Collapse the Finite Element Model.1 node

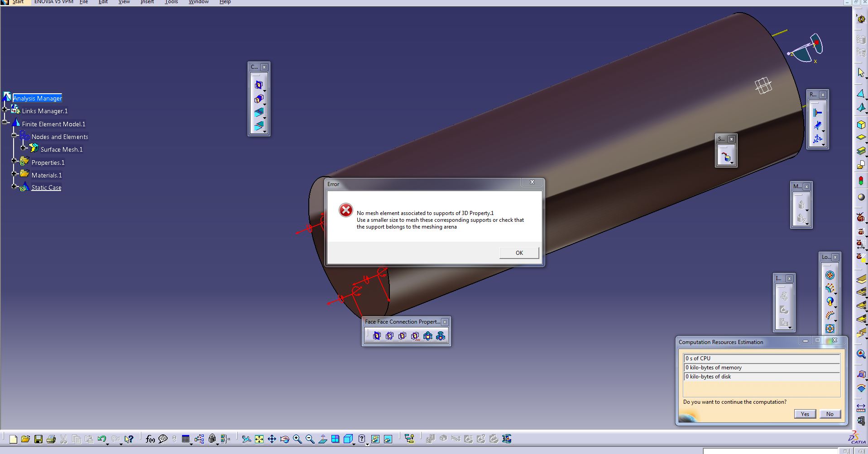(x=5, y=122)
